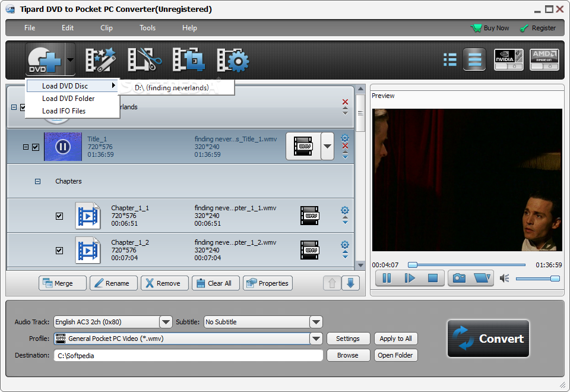
Task: Open settings gear for Chapter_1_1
Action: (344, 210)
